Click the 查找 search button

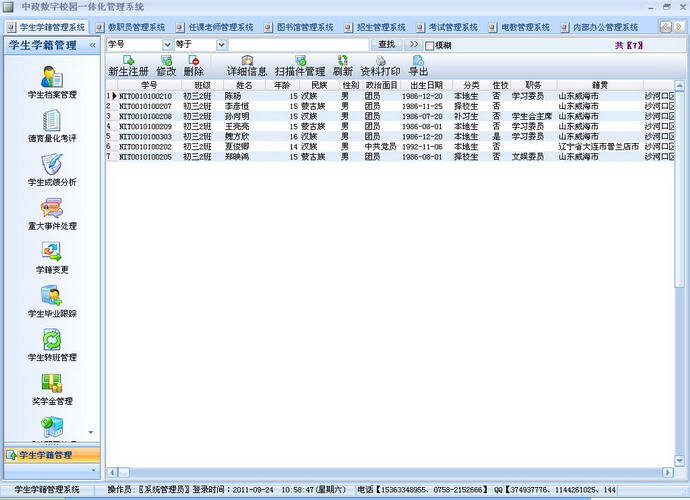[386, 44]
